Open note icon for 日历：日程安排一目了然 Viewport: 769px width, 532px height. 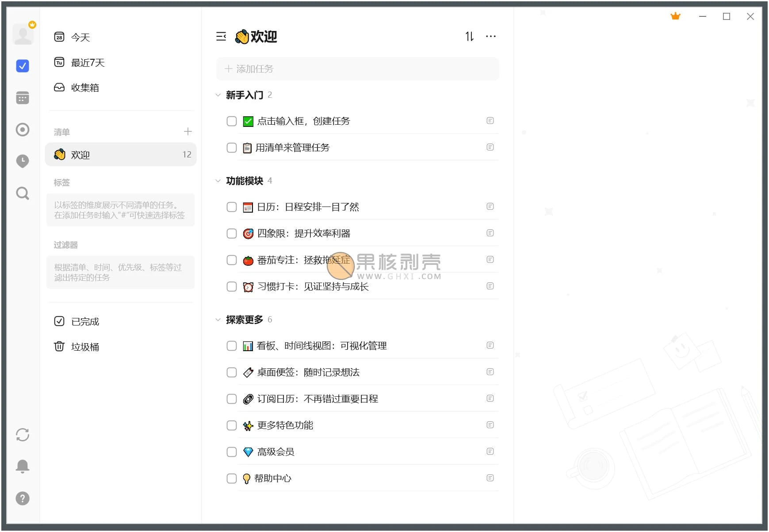coord(490,207)
